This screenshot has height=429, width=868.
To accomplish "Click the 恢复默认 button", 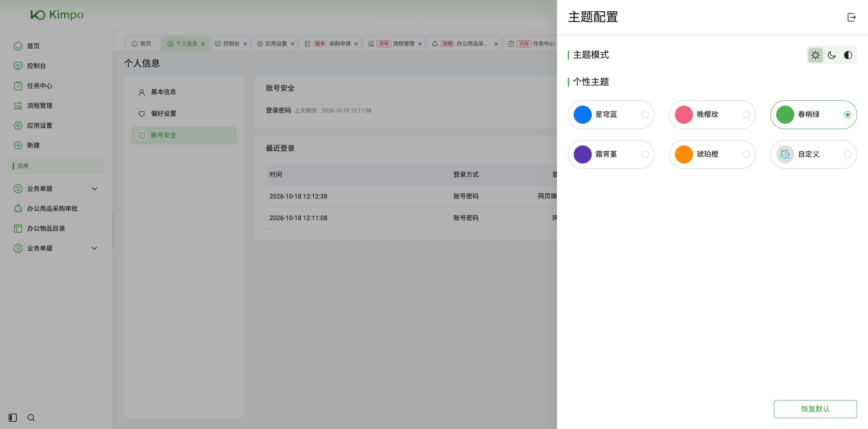I will [815, 409].
